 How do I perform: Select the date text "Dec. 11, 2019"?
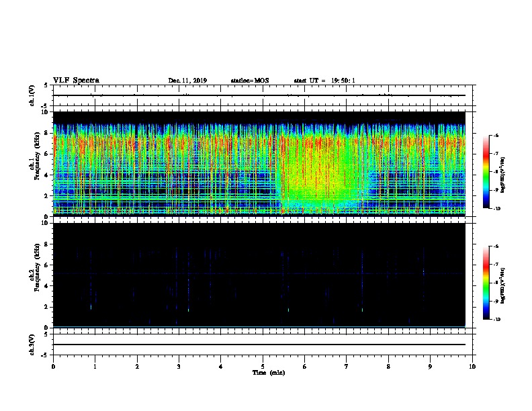(187, 81)
